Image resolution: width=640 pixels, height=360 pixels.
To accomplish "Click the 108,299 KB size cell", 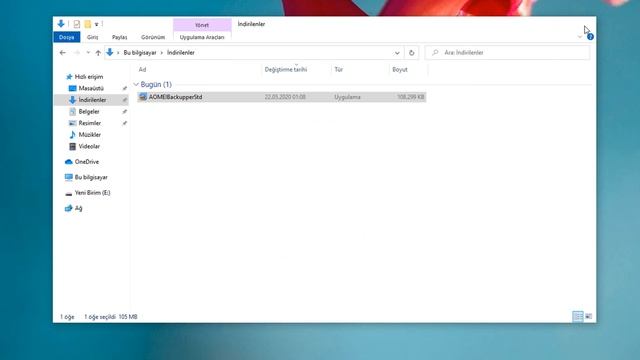I will pos(411,97).
